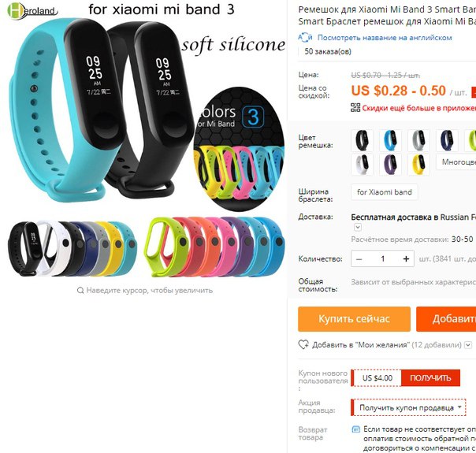Click the return policy icon
476x453 pixels.
click(x=355, y=429)
